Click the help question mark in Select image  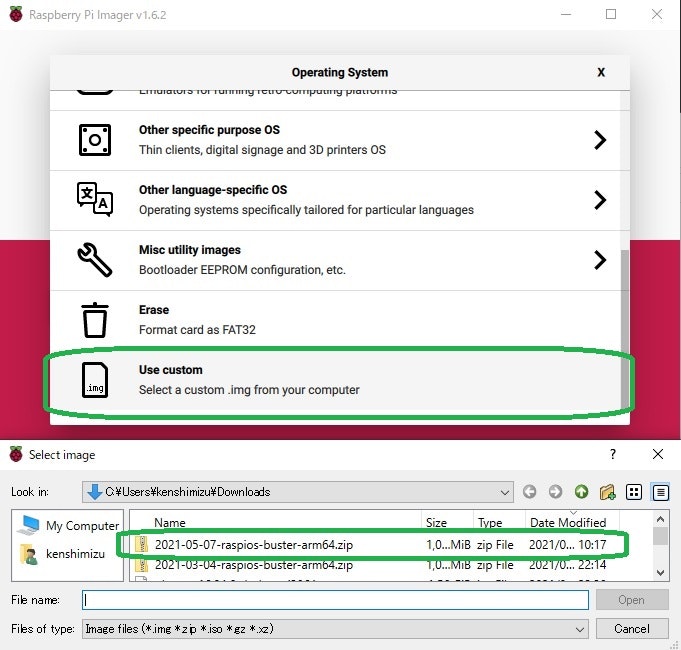612,454
